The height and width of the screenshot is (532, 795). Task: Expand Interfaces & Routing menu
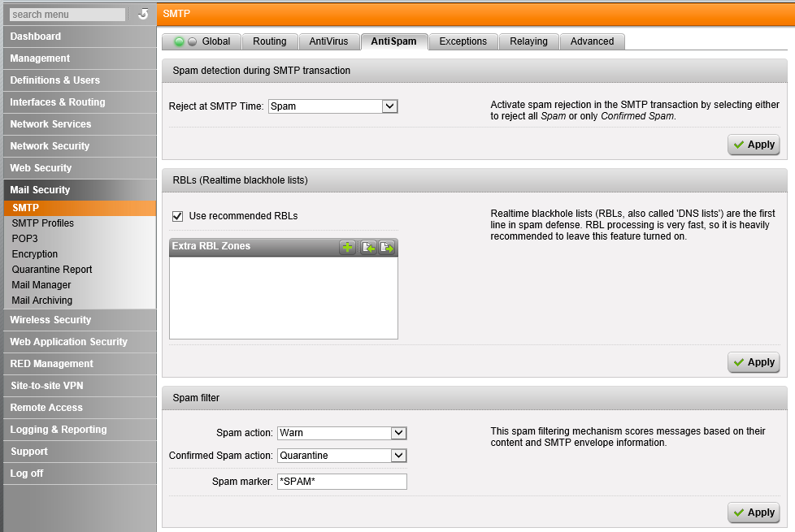pyautogui.click(x=80, y=102)
